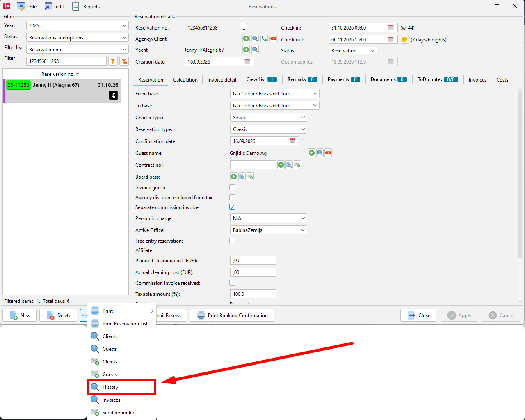Click the Taxable amount input field
Screen dimensions: 525x420
click(253, 294)
